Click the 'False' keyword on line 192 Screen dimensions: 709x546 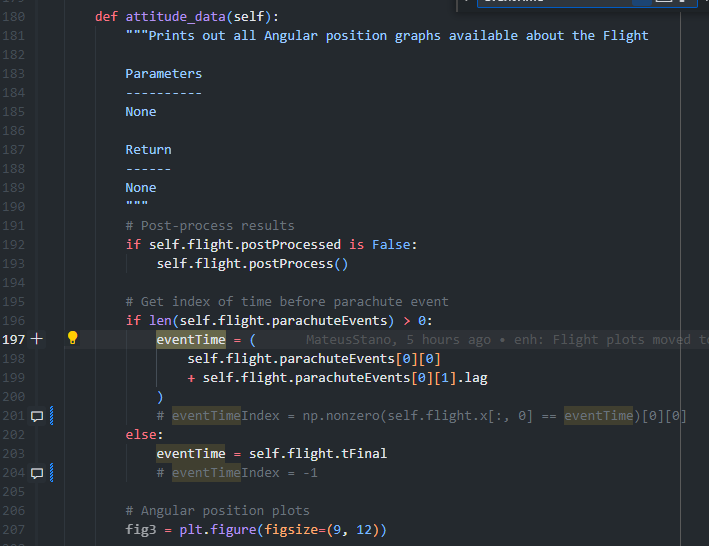(x=391, y=245)
